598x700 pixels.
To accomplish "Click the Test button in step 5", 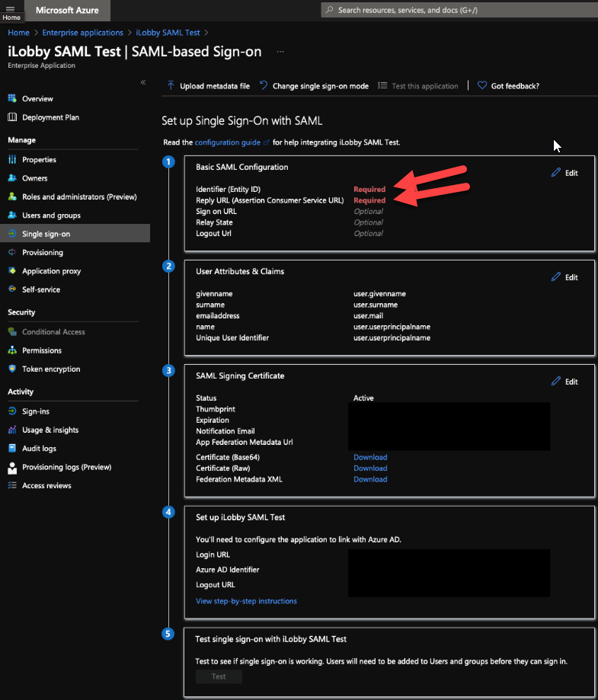I will [x=219, y=676].
